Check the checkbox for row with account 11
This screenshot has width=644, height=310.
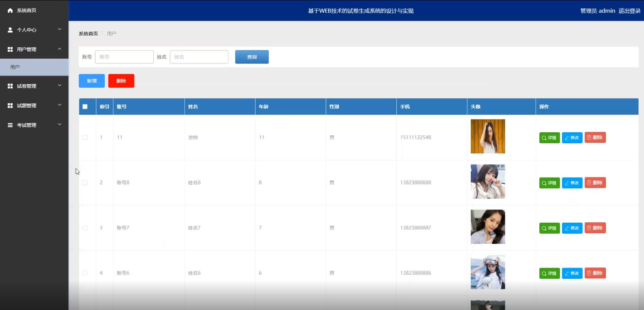(x=85, y=137)
